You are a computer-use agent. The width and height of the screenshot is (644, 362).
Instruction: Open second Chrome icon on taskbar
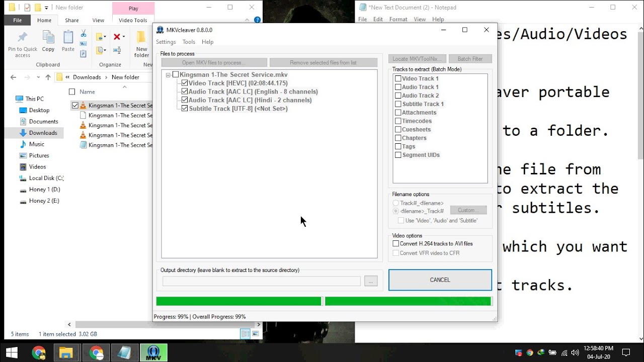tap(96, 352)
